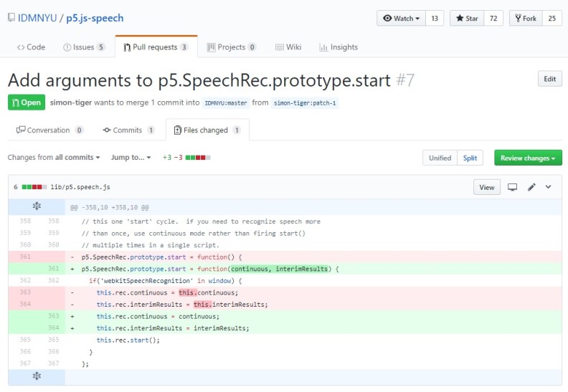Image resolution: width=568 pixels, height=392 pixels.
Task: Open the Insights tab
Action: click(339, 47)
